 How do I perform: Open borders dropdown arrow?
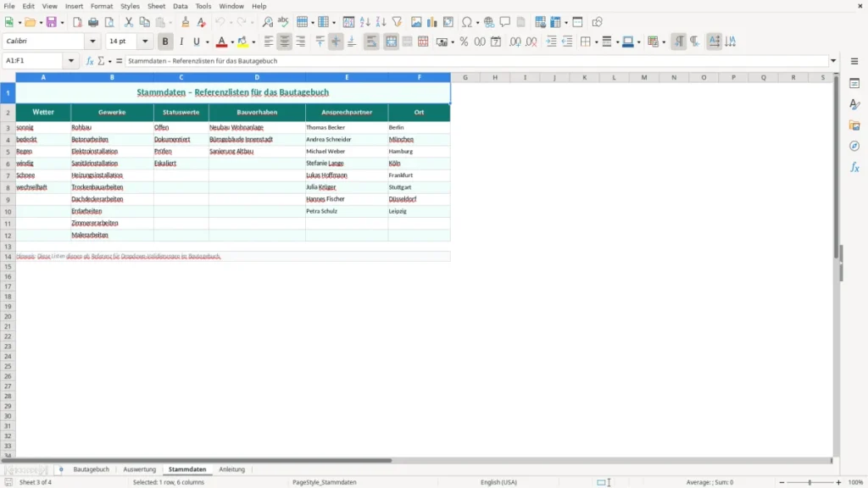(596, 42)
